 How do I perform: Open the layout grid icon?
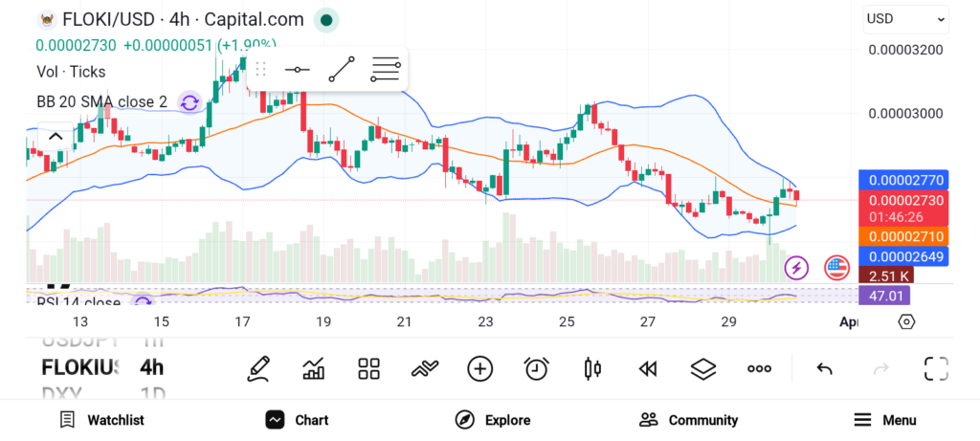tap(368, 368)
